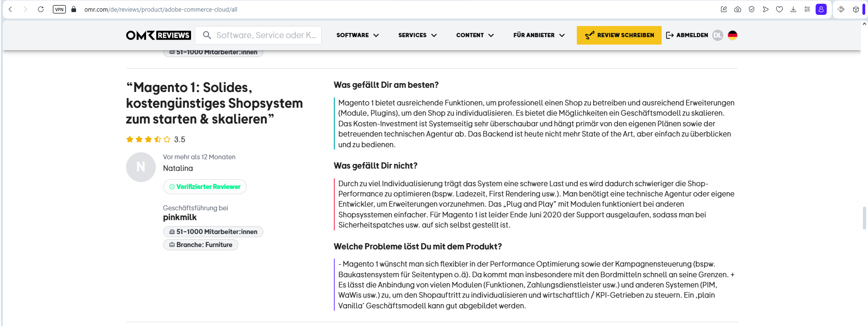Click the 3.5 star rating display

[155, 139]
